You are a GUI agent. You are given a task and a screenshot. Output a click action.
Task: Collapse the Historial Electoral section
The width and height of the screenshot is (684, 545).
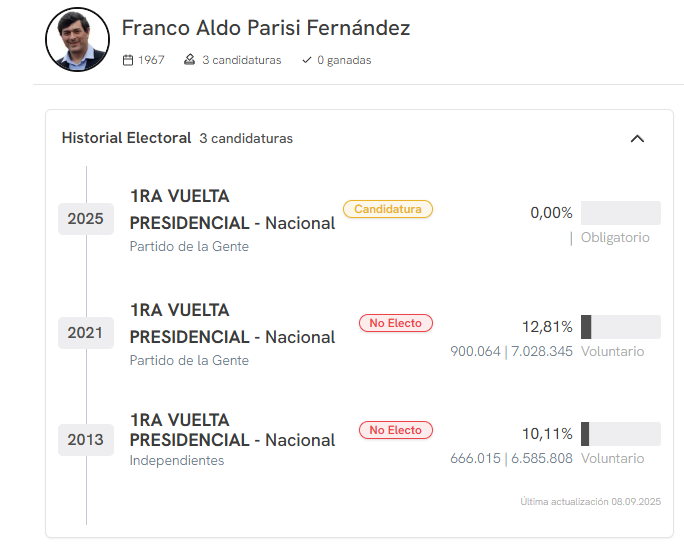(637, 139)
